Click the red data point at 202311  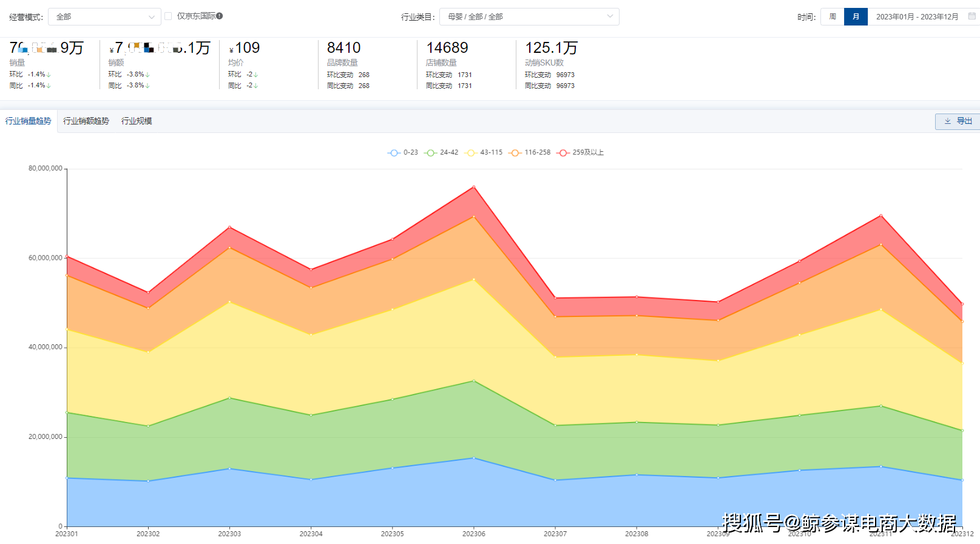(881, 216)
